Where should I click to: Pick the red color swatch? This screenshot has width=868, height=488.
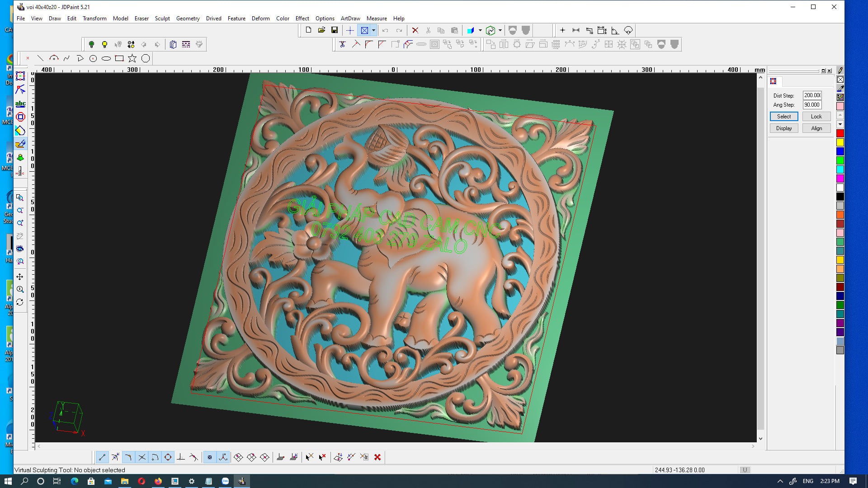click(x=840, y=133)
